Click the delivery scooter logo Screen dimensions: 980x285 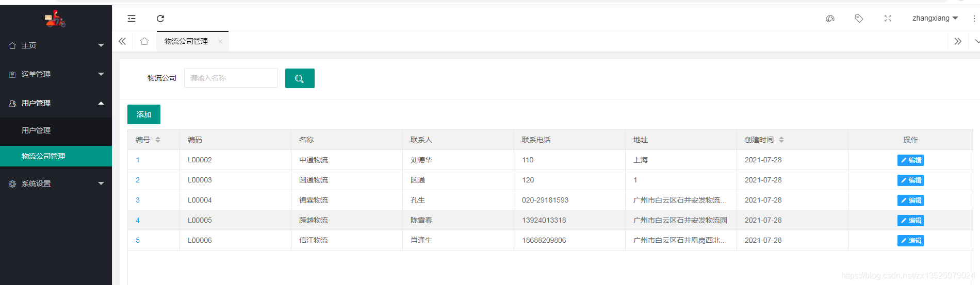click(x=55, y=19)
